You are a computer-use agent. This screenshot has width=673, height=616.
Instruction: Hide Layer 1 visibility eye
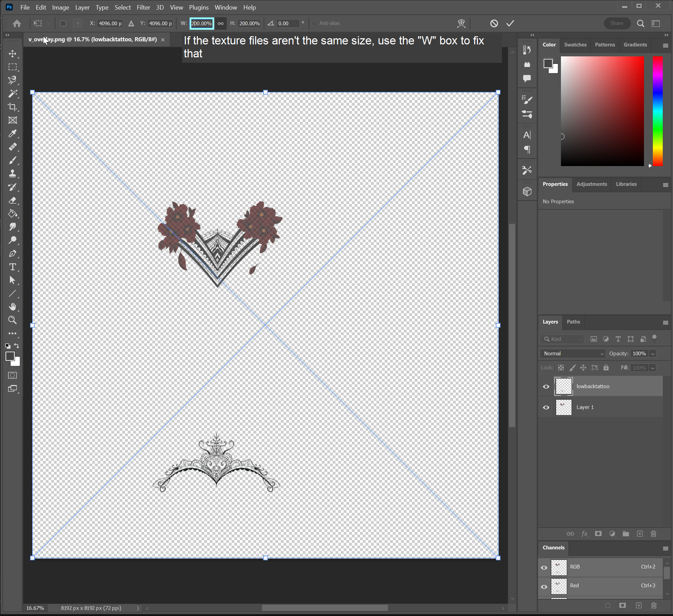[546, 407]
